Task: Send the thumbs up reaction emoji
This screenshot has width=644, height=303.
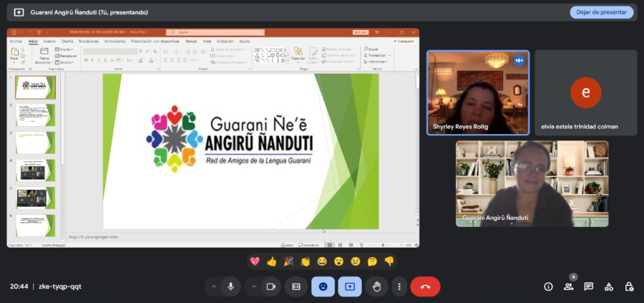Action: click(272, 261)
